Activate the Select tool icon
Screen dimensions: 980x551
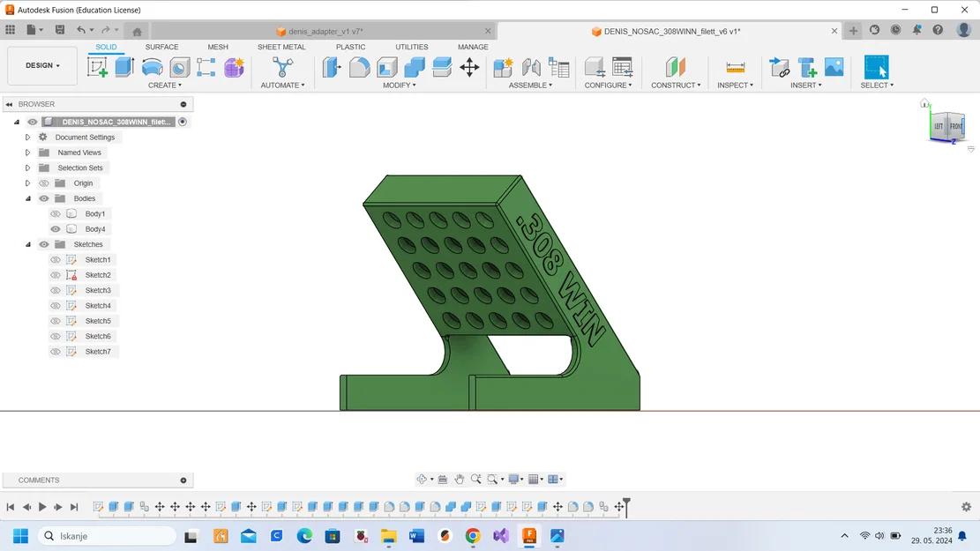pyautogui.click(x=876, y=68)
